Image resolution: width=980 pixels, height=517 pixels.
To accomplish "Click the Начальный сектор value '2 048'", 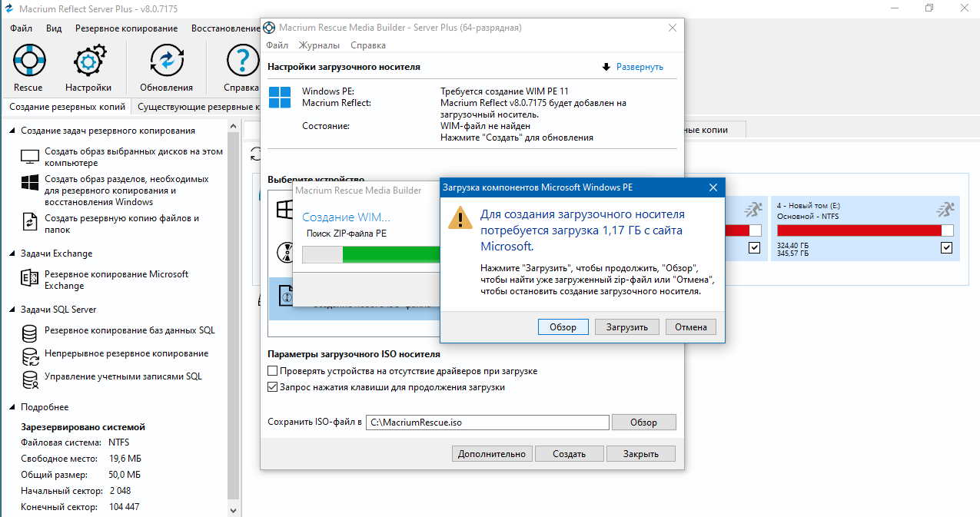I will coord(120,491).
